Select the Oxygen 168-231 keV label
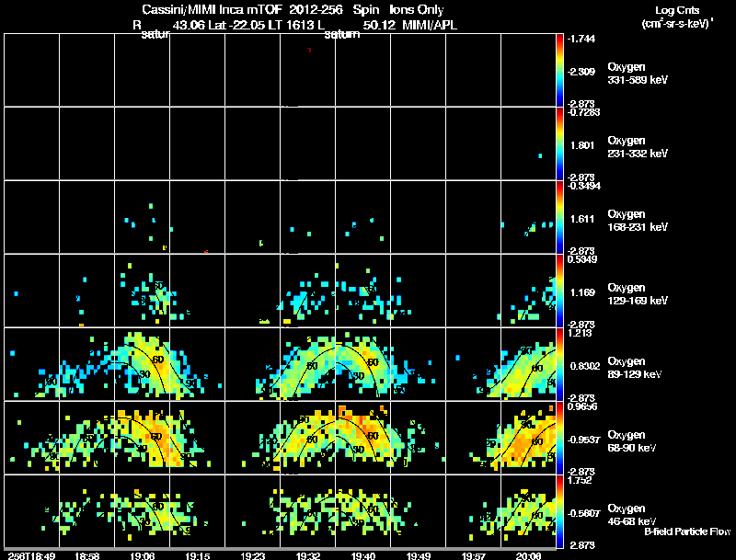Screen dimensions: 736x560 coord(638,221)
